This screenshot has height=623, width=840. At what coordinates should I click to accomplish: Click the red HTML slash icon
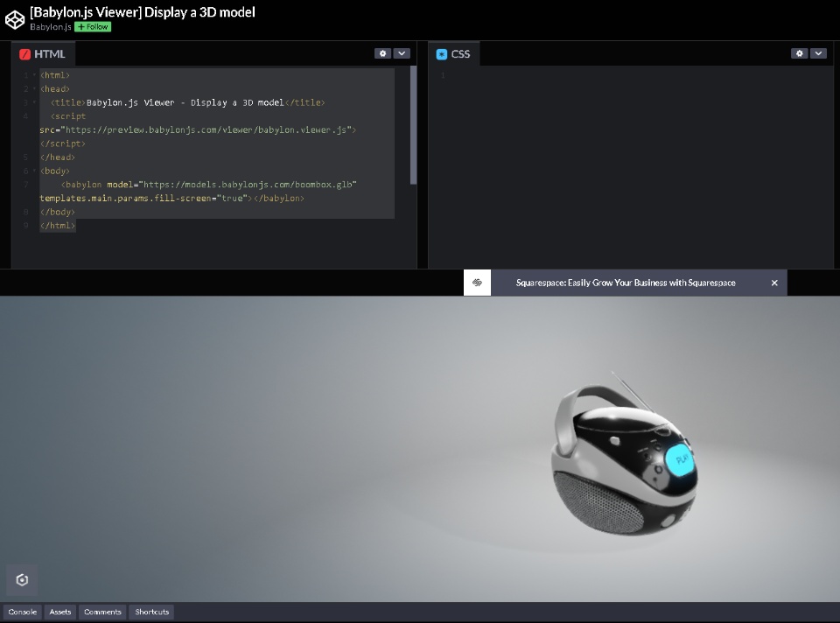coord(24,54)
